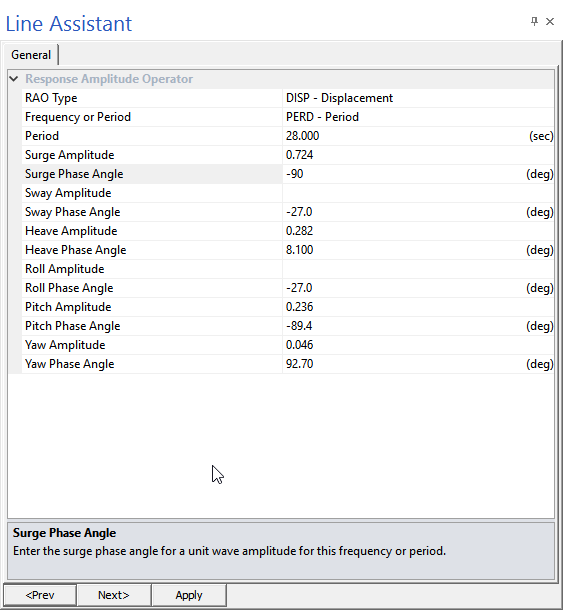This screenshot has height=610, width=563.
Task: Edit the Period value field
Action: [418, 136]
